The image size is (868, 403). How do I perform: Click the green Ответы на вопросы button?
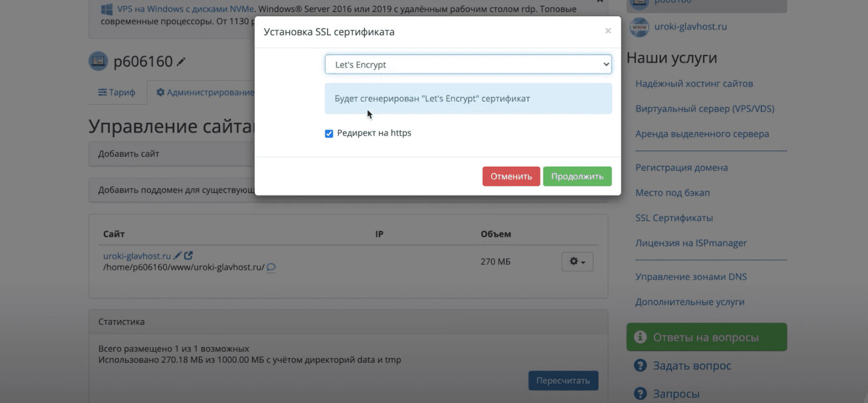coord(706,337)
